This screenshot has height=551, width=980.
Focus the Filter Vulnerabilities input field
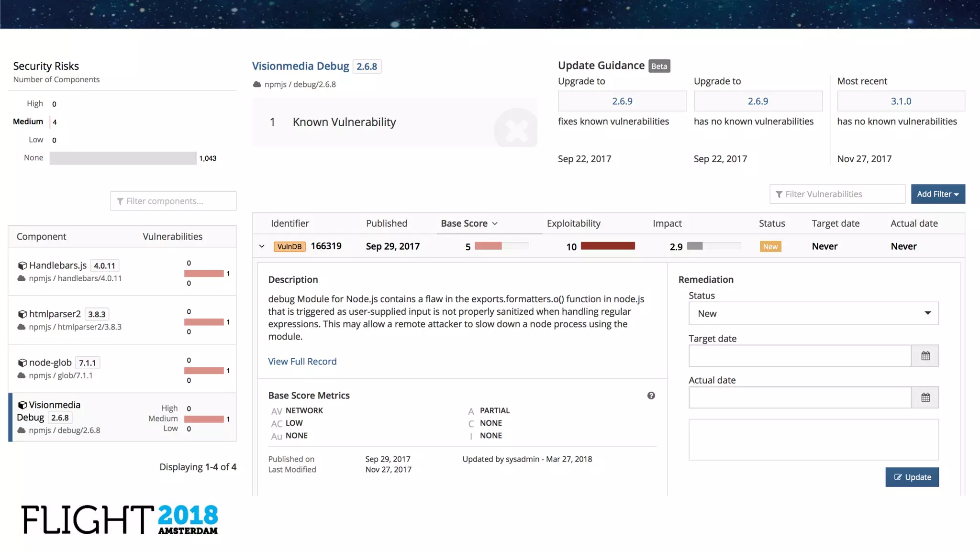tap(837, 194)
